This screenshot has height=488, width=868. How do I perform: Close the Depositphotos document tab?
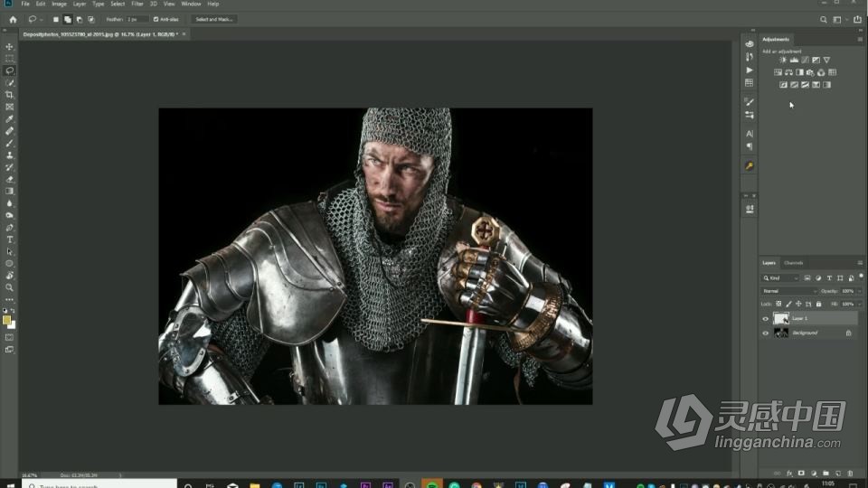point(184,34)
